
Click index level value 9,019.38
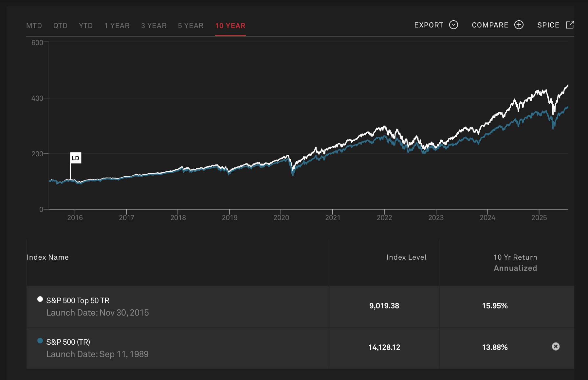tap(384, 306)
